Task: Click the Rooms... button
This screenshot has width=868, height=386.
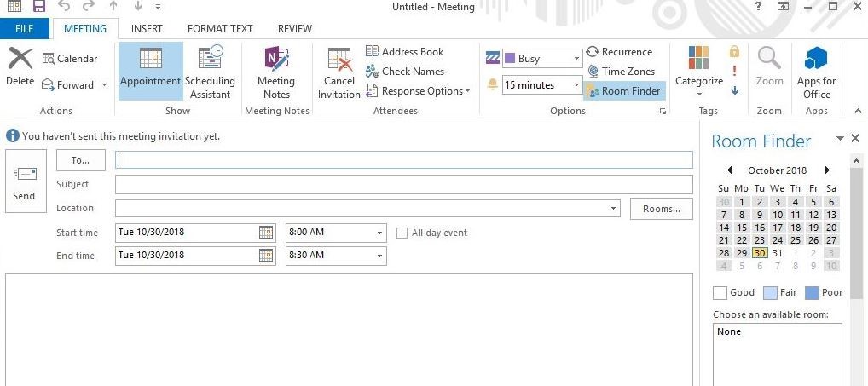Action: [661, 209]
